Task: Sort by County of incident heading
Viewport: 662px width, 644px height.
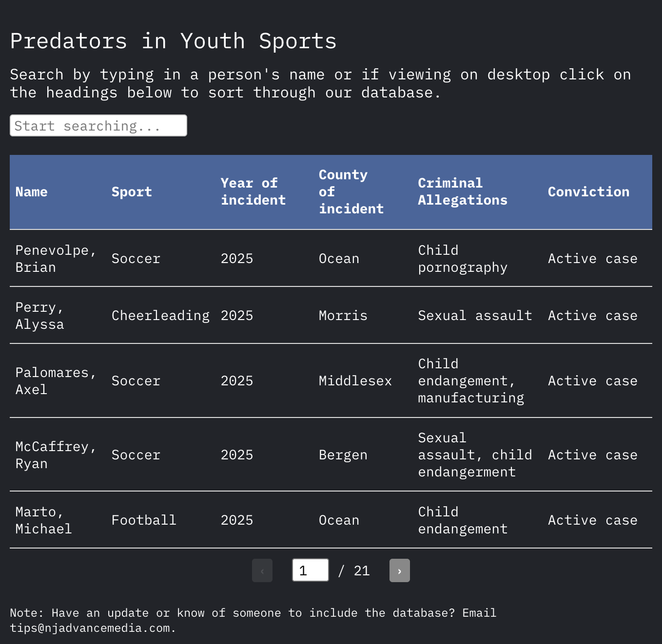Action: 351,192
